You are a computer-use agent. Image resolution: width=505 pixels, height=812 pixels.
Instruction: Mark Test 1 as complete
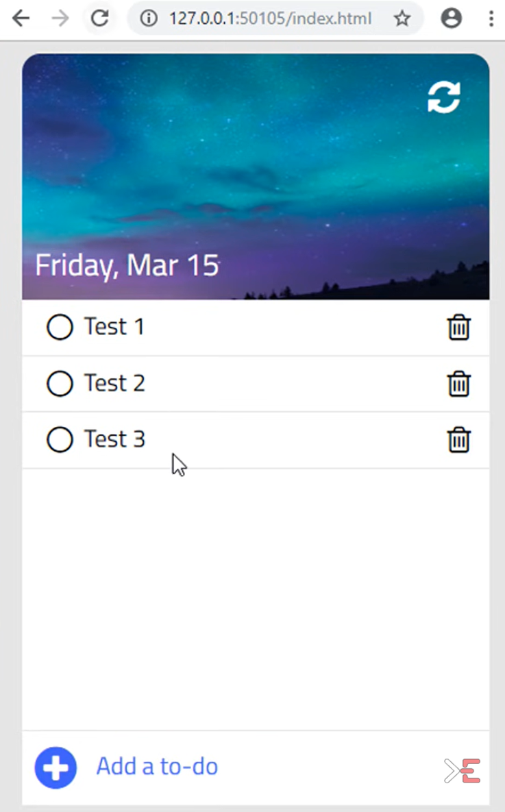pos(60,328)
